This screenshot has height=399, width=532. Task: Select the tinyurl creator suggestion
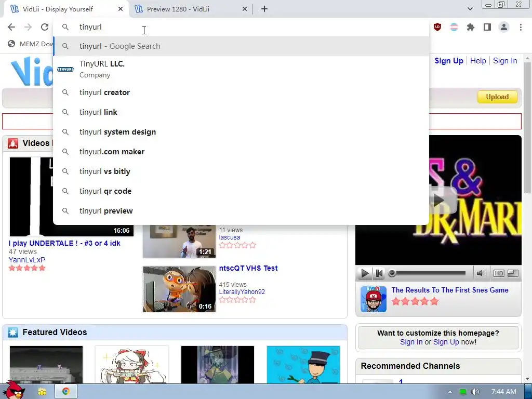(x=241, y=92)
